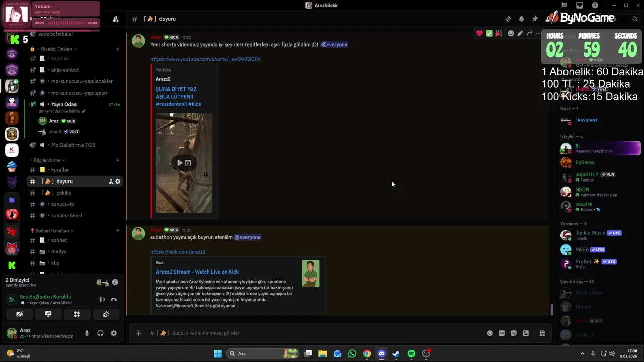644x362 pixels.
Task: Toggle microphone mute in user panel
Action: 87,333
